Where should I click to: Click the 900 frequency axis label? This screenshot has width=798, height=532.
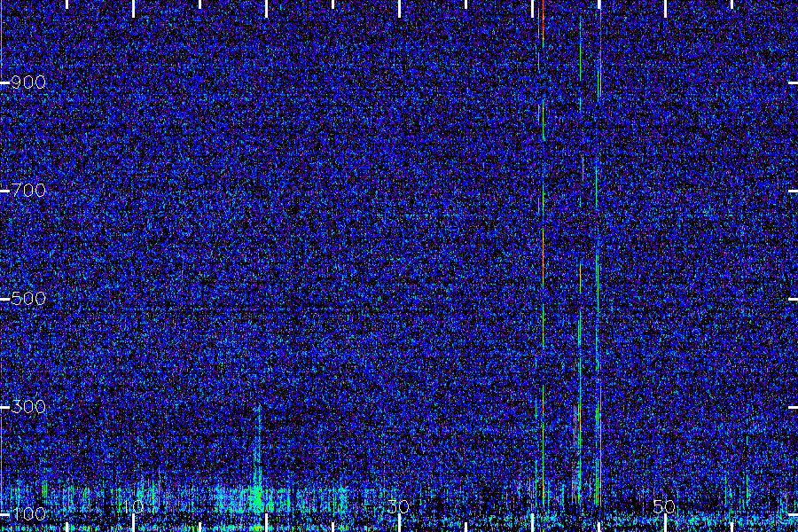click(28, 82)
